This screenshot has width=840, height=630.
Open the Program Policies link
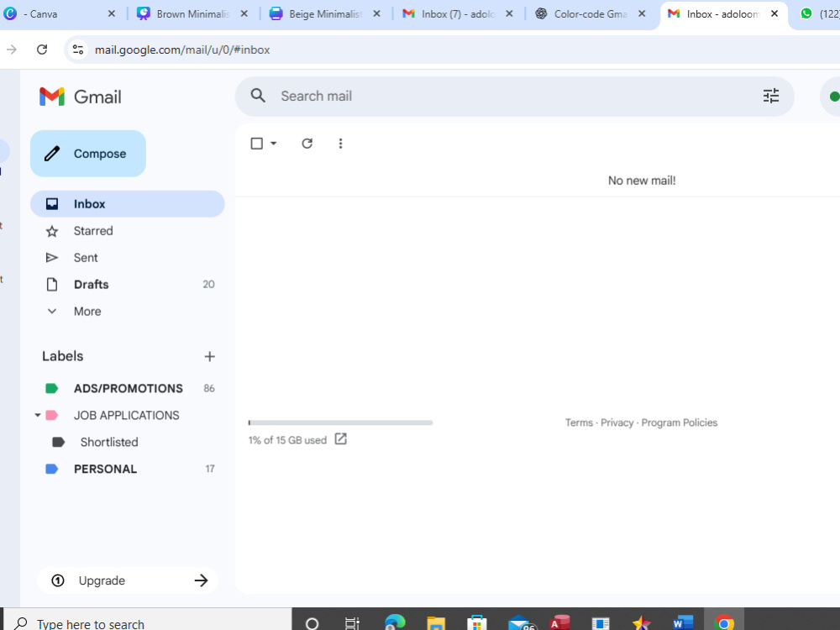680,423
